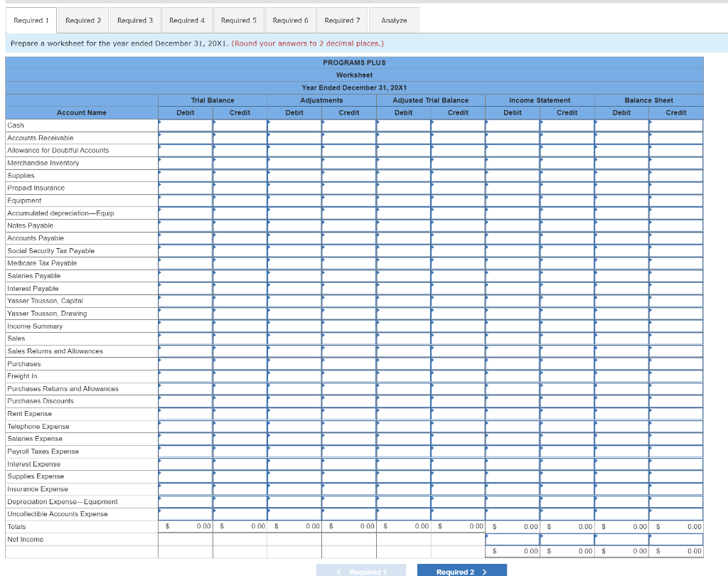Select Purchases Income Statement Debit cell
Viewport: 728px width, 576px height.
(513, 363)
